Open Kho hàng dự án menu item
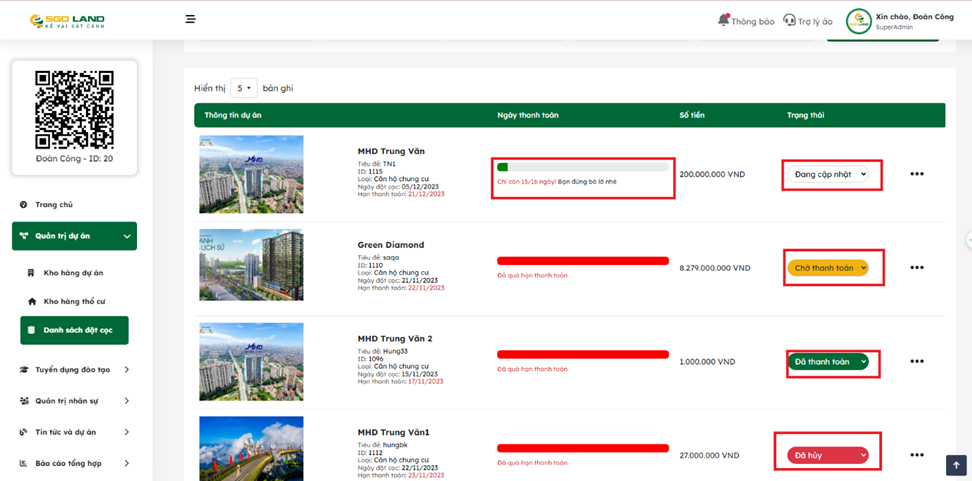 (x=73, y=272)
